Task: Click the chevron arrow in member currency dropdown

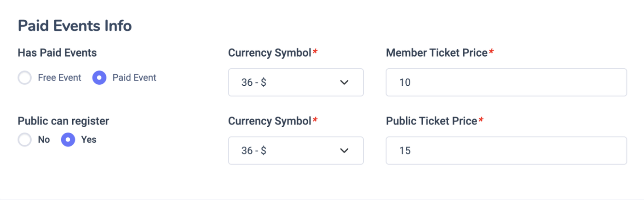Action: coord(344,82)
